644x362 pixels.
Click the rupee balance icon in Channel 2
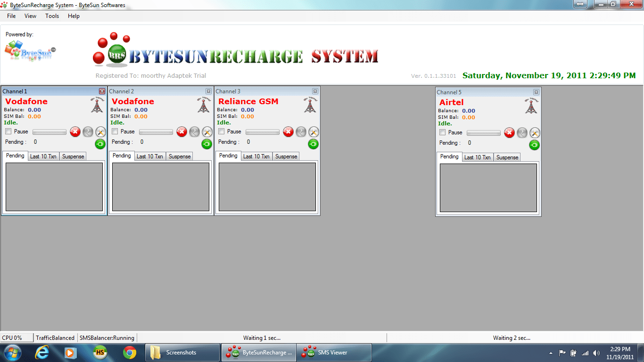tap(194, 132)
